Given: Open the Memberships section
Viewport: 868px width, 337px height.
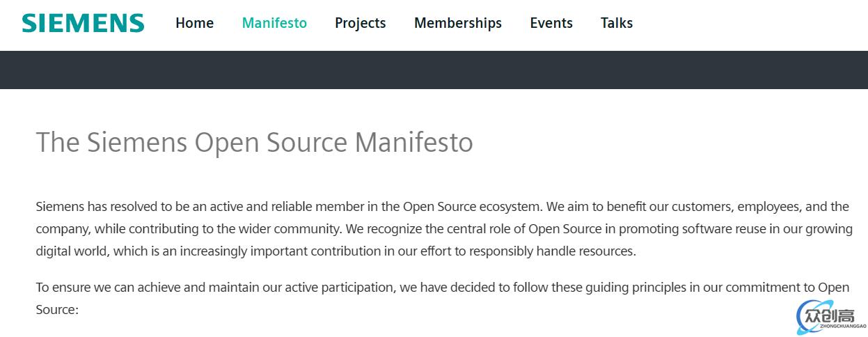Looking at the screenshot, I should tap(457, 23).
